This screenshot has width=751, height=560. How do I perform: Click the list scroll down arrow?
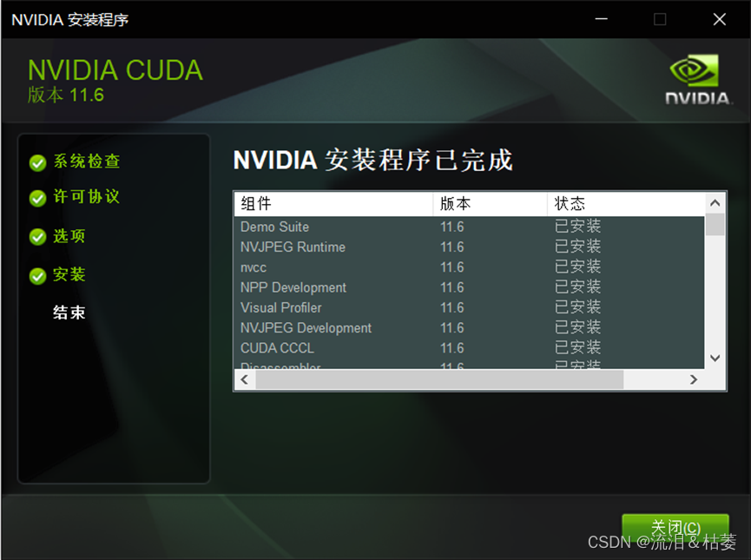(x=715, y=358)
